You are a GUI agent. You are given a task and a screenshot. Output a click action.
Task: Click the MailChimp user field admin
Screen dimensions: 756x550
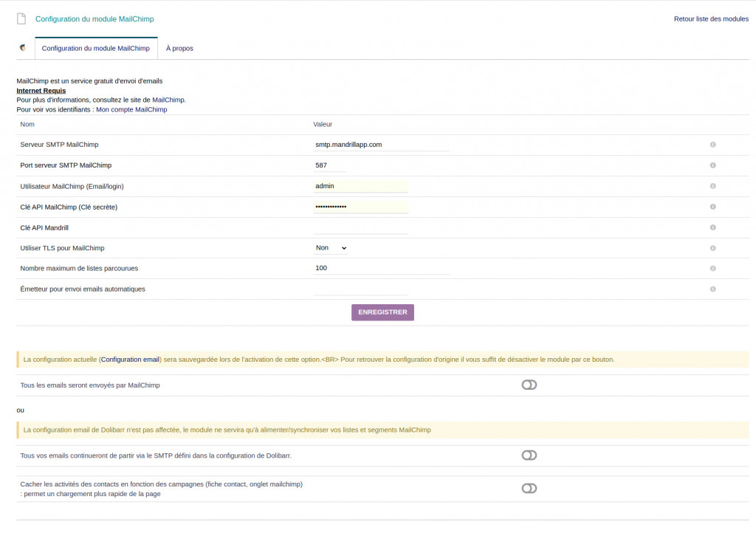tap(360, 186)
